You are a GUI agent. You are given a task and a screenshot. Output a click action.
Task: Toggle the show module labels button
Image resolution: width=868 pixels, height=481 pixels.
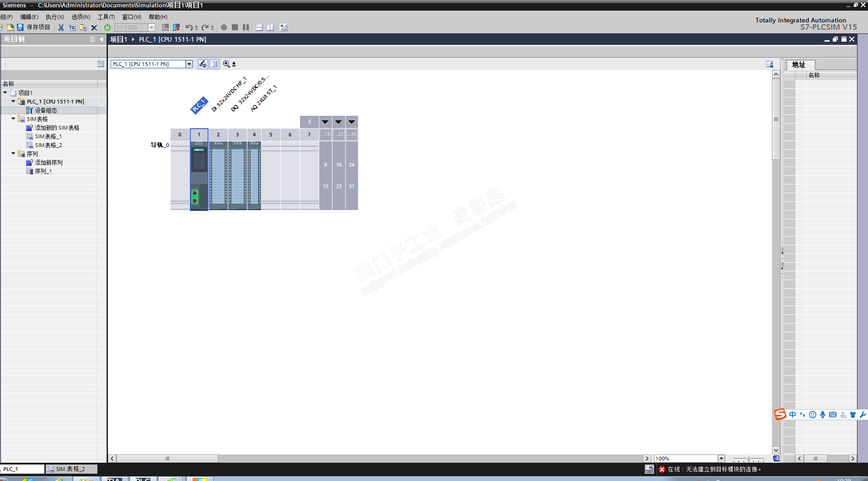[203, 64]
